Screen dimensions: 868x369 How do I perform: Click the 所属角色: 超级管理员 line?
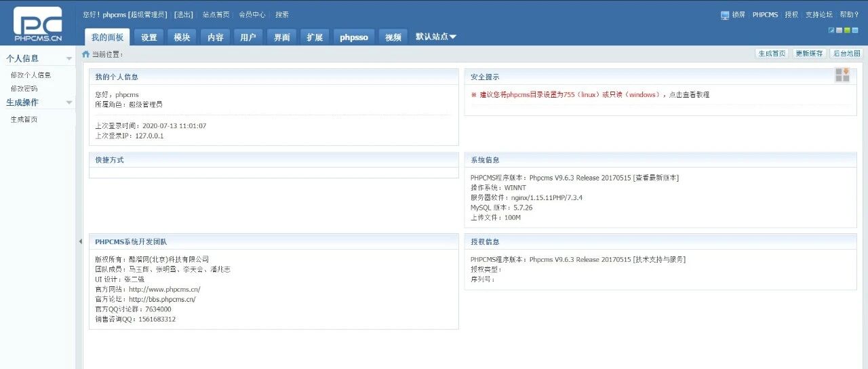[x=129, y=104]
